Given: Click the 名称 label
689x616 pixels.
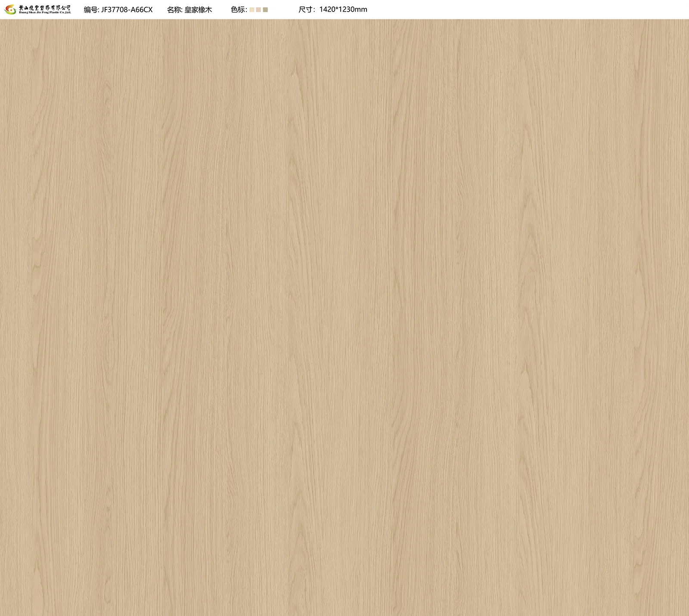Looking at the screenshot, I should [x=174, y=9].
